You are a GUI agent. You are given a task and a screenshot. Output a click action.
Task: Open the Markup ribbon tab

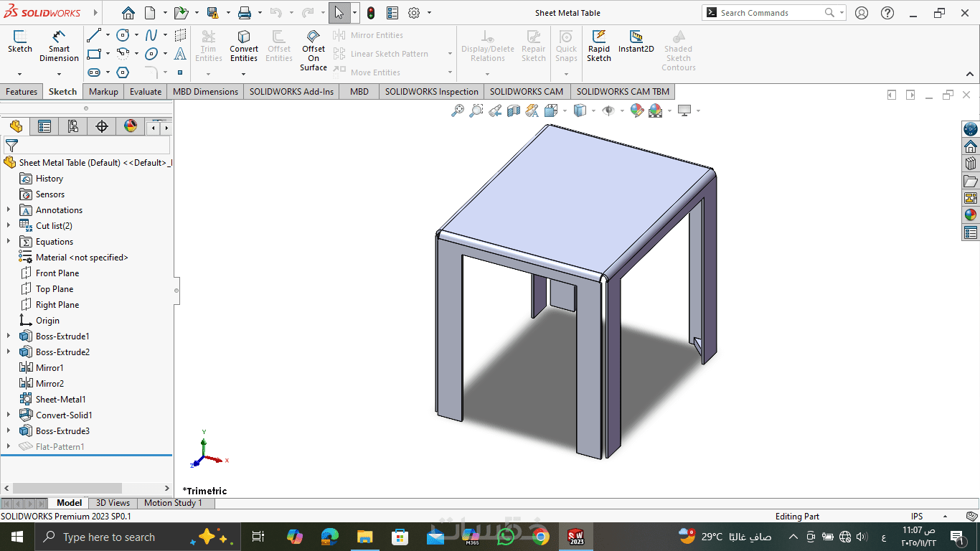(x=103, y=92)
